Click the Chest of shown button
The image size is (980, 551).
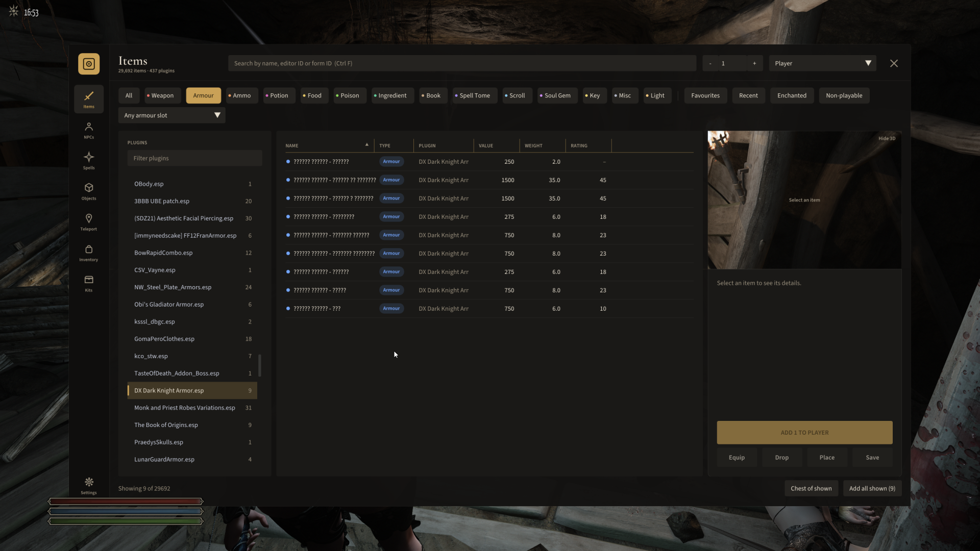click(811, 488)
